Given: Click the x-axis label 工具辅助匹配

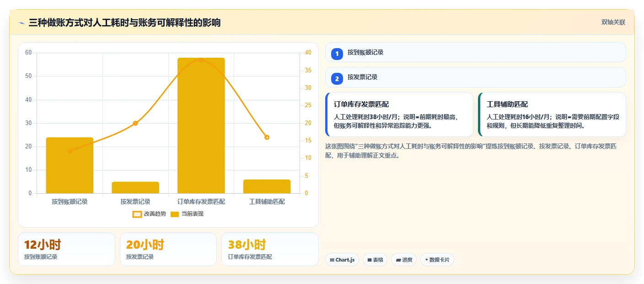Looking at the screenshot, I should click(x=267, y=202).
